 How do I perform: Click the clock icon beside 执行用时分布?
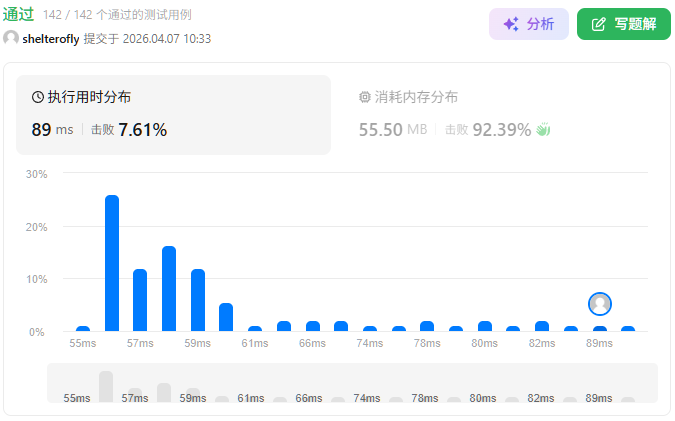38,97
